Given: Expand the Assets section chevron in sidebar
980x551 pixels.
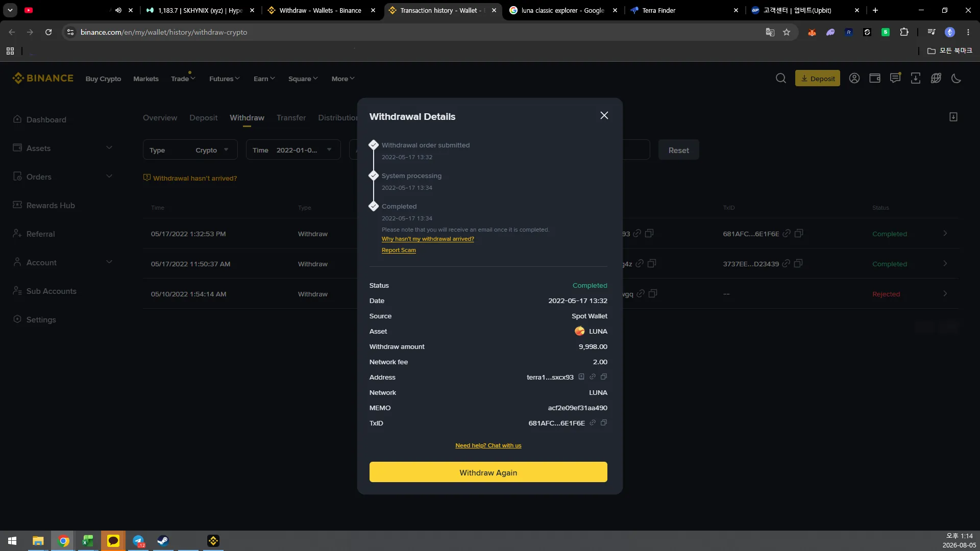Looking at the screenshot, I should (109, 148).
